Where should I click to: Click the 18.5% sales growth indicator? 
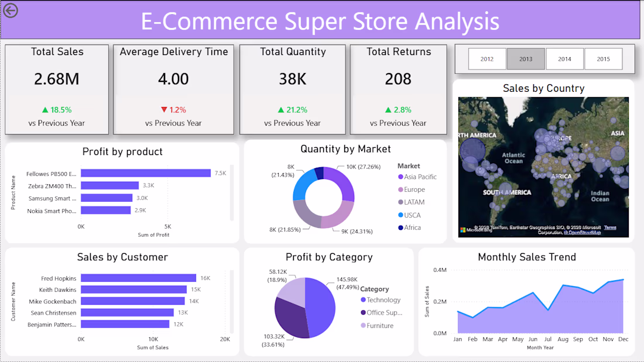click(57, 110)
